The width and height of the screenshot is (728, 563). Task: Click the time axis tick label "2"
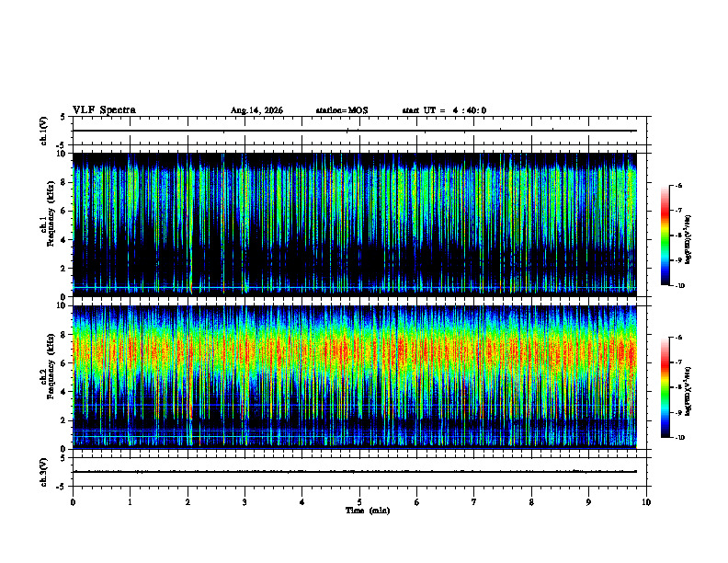pos(188,502)
